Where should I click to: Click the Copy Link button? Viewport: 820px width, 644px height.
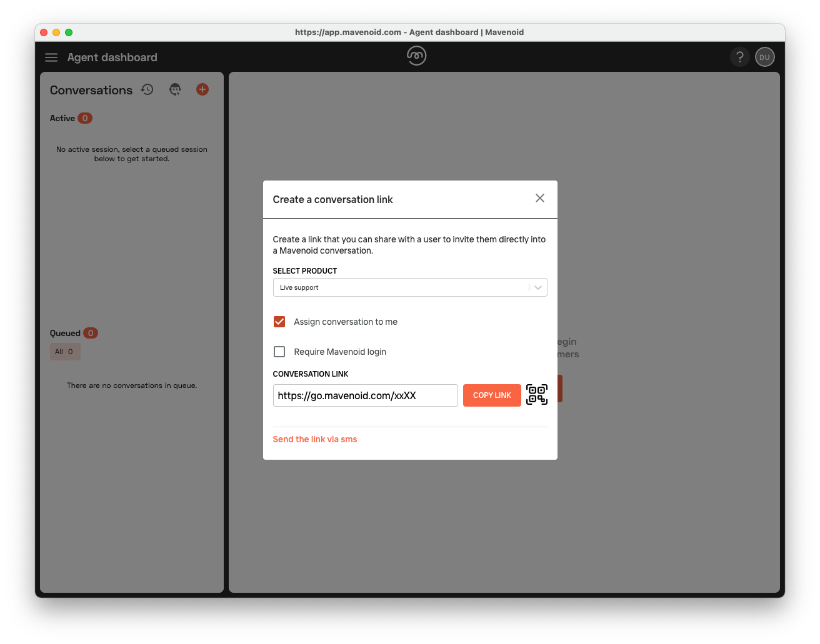click(x=492, y=395)
